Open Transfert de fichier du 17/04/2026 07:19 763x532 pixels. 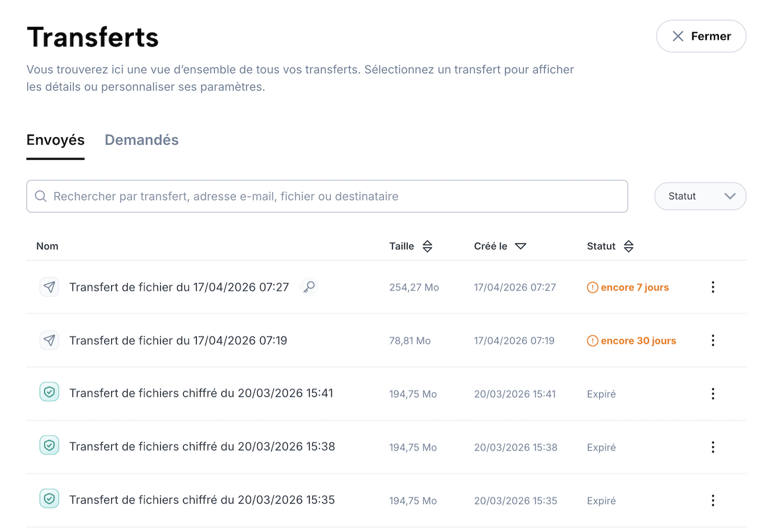click(x=178, y=340)
